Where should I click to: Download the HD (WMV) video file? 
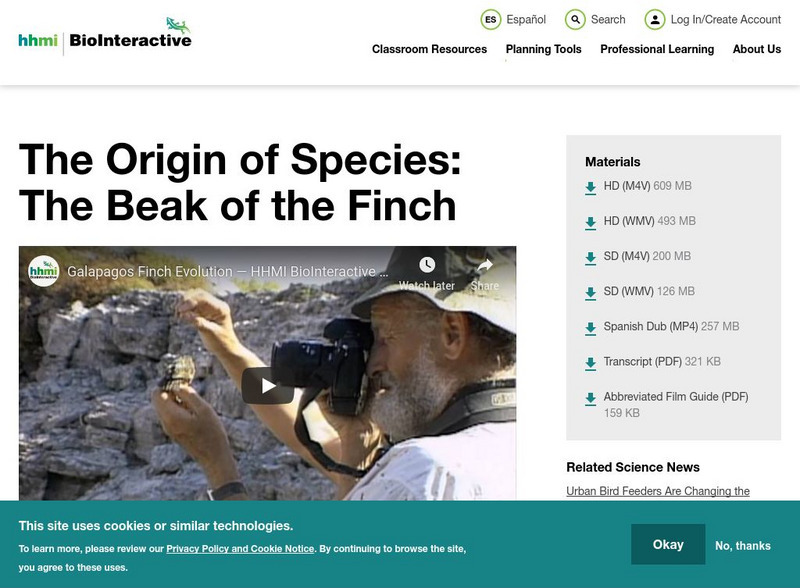tap(622, 218)
